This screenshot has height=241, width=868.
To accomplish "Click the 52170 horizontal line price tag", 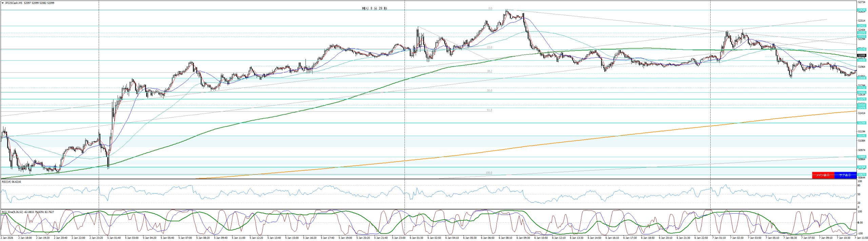I will pyautogui.click(x=862, y=49).
